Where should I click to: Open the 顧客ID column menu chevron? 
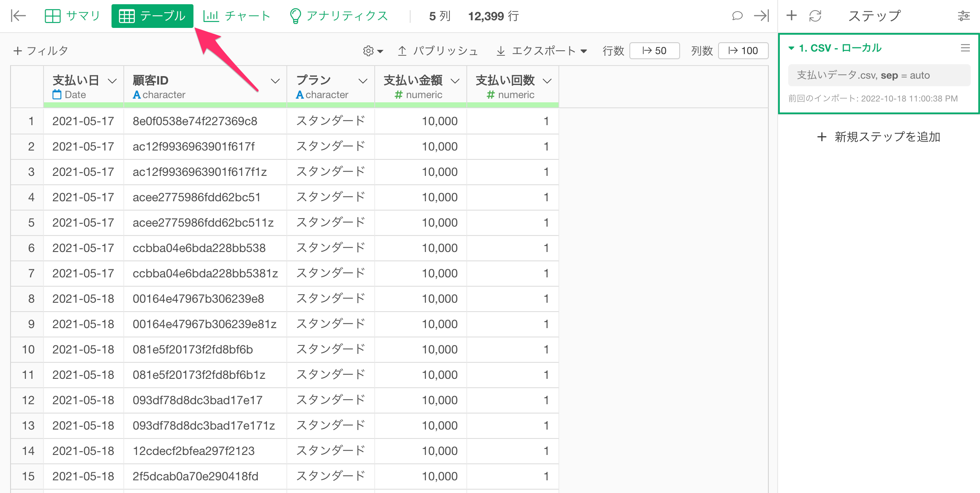(275, 81)
